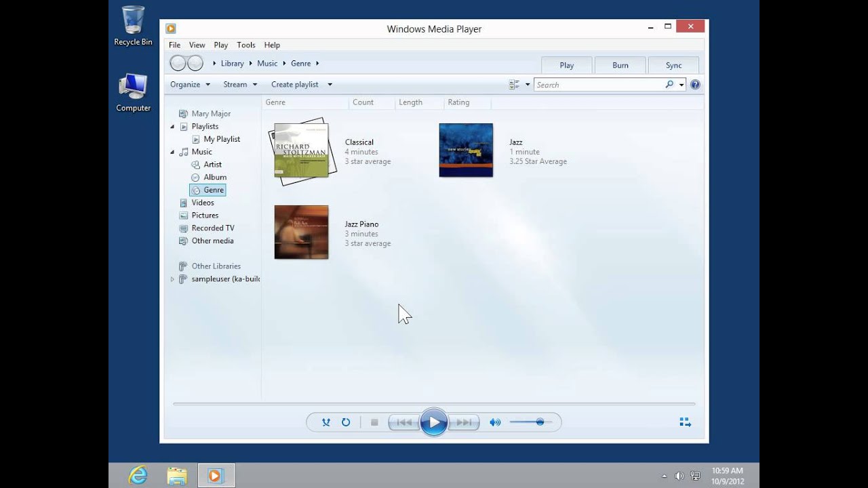Screen dimensions: 868x488
Task: Open the Stream dropdown
Action: (240, 84)
